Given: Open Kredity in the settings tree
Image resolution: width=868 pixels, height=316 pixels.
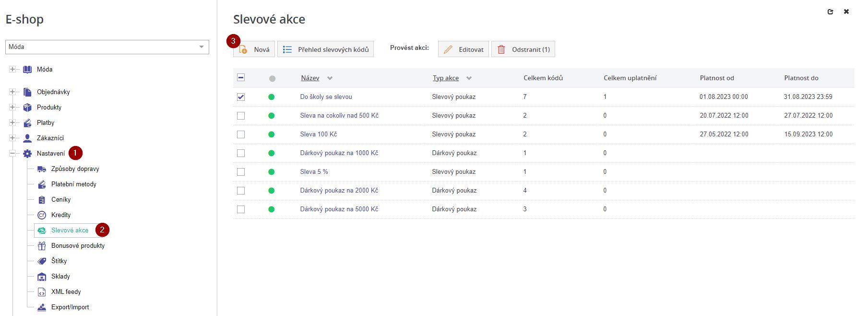Looking at the screenshot, I should pyautogui.click(x=61, y=215).
